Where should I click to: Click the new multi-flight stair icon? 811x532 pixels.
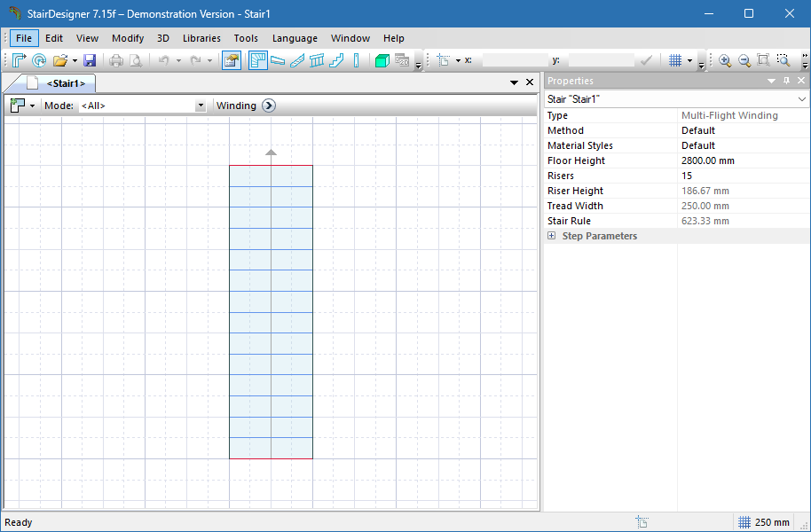click(20, 60)
